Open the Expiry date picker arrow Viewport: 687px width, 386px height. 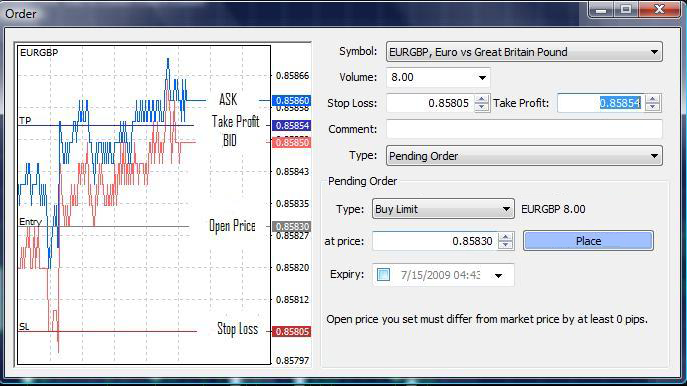(x=499, y=275)
